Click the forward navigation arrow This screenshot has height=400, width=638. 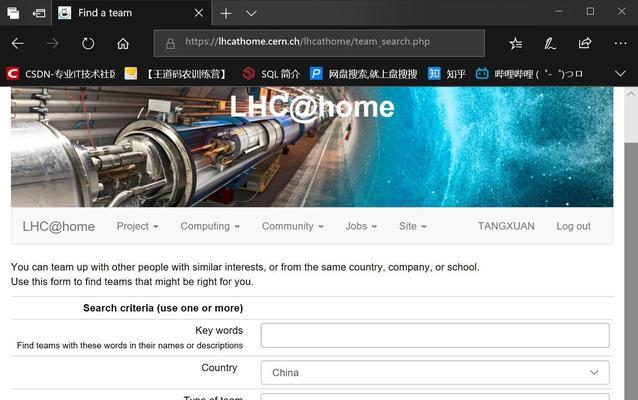tap(52, 43)
